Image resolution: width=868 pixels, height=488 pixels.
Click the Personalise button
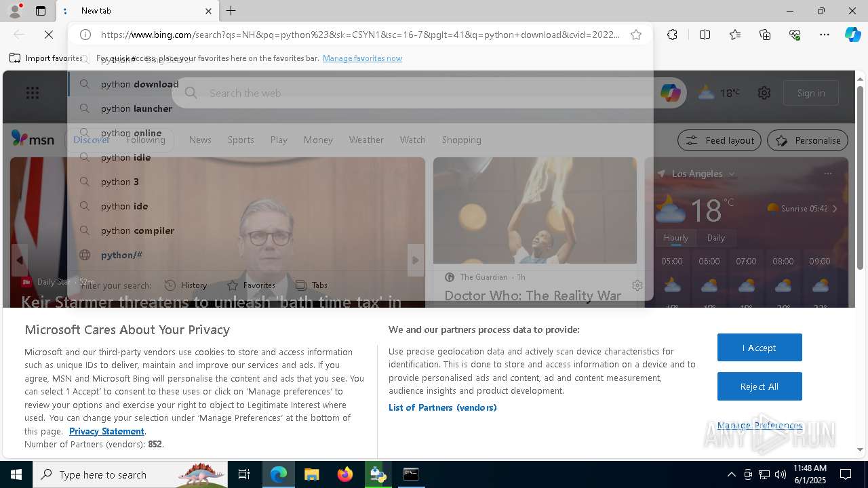[x=808, y=140]
